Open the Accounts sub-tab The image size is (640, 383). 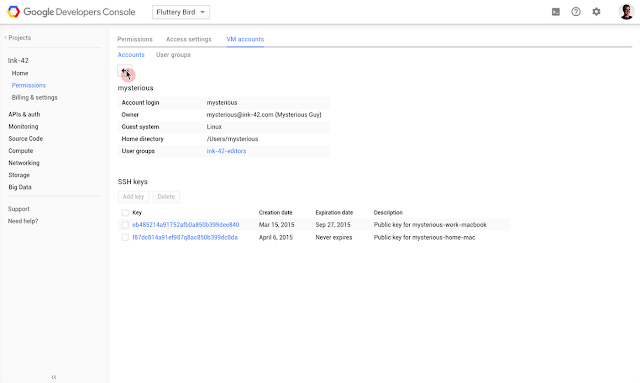(131, 55)
